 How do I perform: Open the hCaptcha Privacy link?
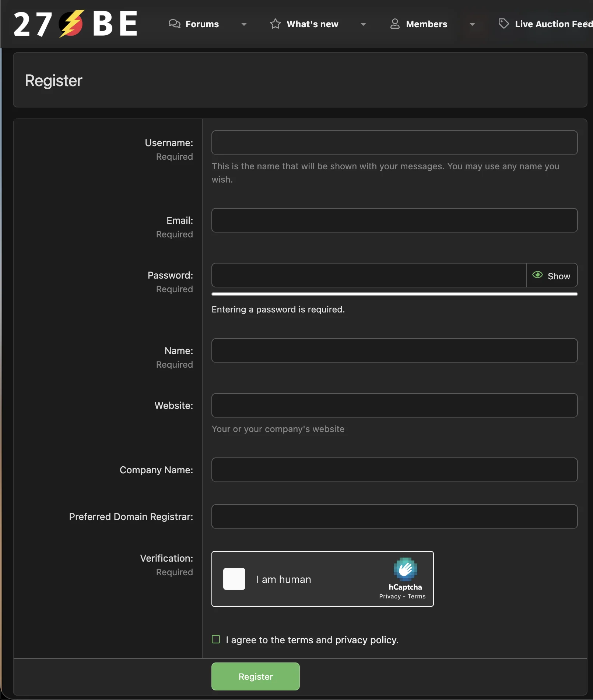click(x=390, y=597)
